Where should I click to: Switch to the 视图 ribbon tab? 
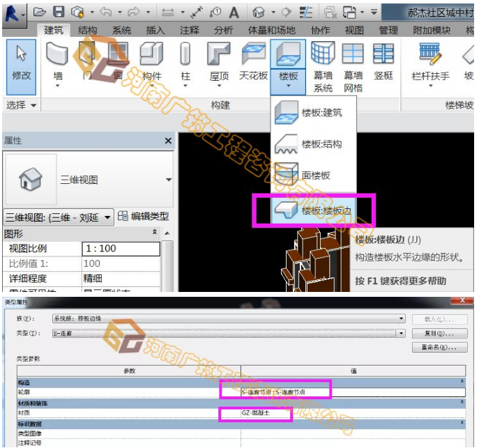354,30
